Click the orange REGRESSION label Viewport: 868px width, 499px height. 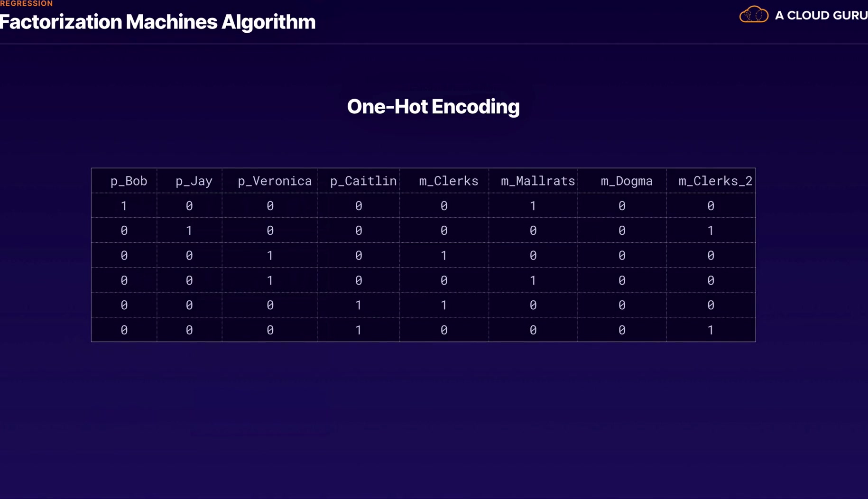(27, 4)
